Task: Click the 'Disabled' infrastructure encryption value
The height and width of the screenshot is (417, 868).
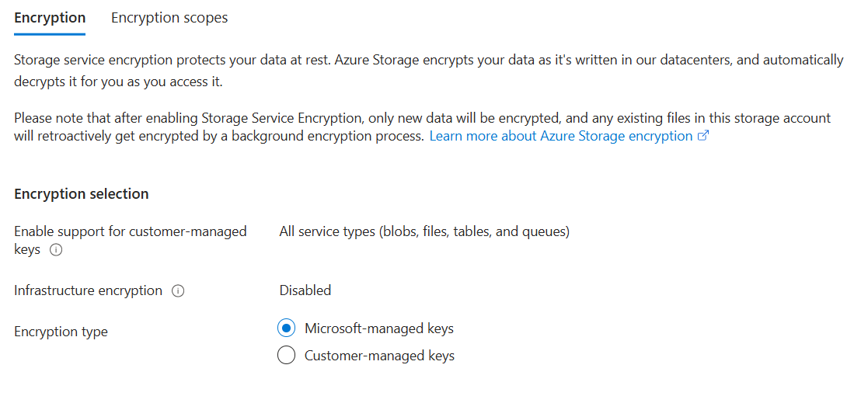Action: (x=305, y=290)
